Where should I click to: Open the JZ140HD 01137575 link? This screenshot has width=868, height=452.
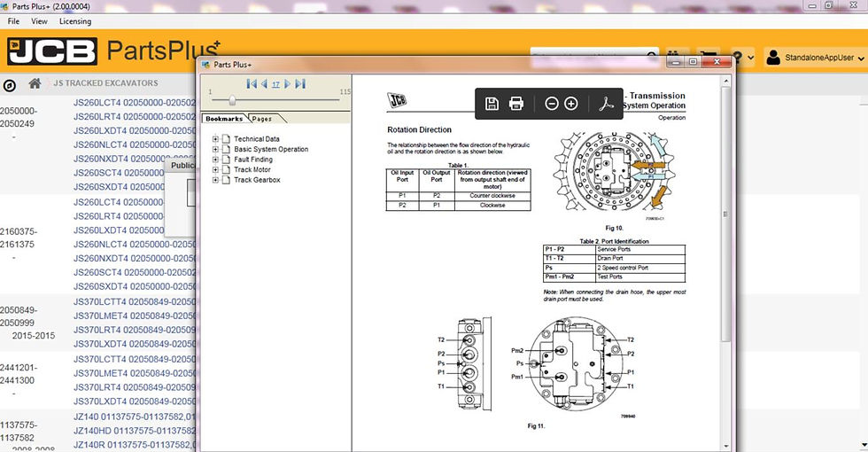(135, 431)
